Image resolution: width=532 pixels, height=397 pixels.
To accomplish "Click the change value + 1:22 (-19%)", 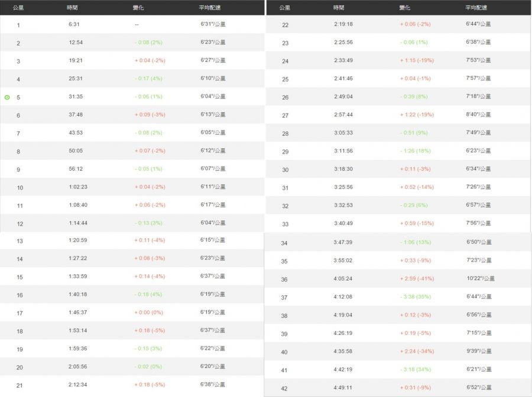I will pos(417,115).
